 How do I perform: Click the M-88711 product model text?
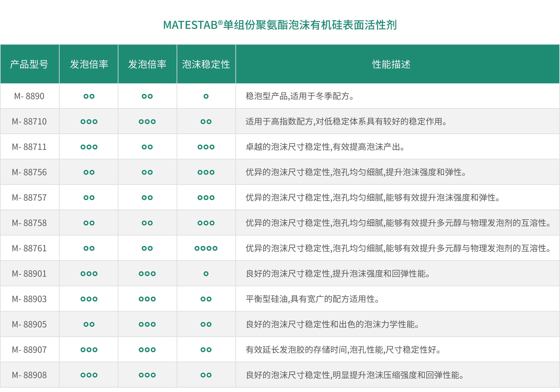click(x=29, y=147)
